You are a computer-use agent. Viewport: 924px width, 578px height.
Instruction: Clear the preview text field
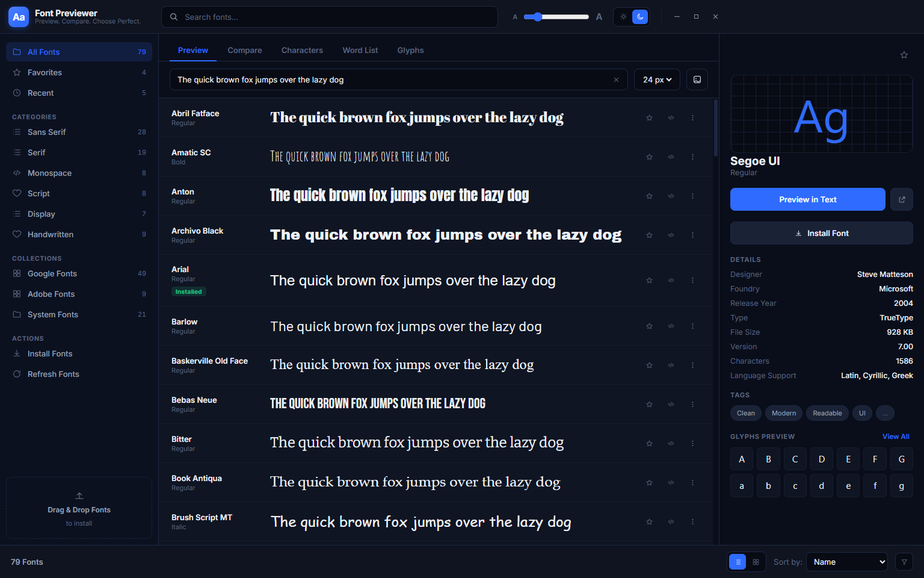coord(616,80)
